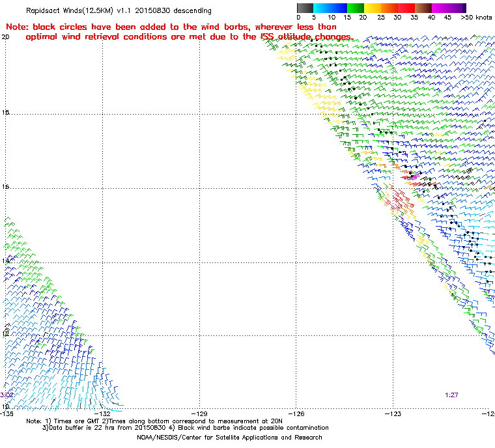Screen dimensions: 495x448
Task: Click the '-123' longitude axis label
Action: coord(393,413)
